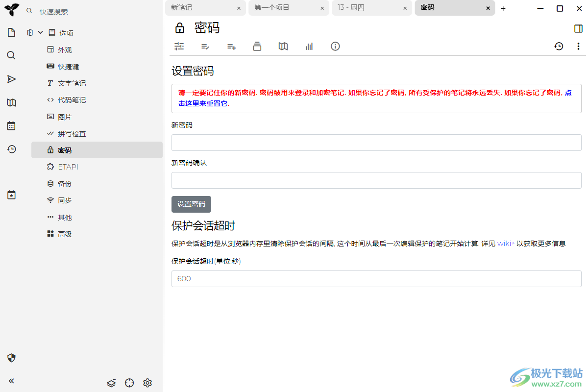This screenshot has width=588, height=392.
Task: Open search using the sidebar magnifier icon
Action: click(x=11, y=55)
